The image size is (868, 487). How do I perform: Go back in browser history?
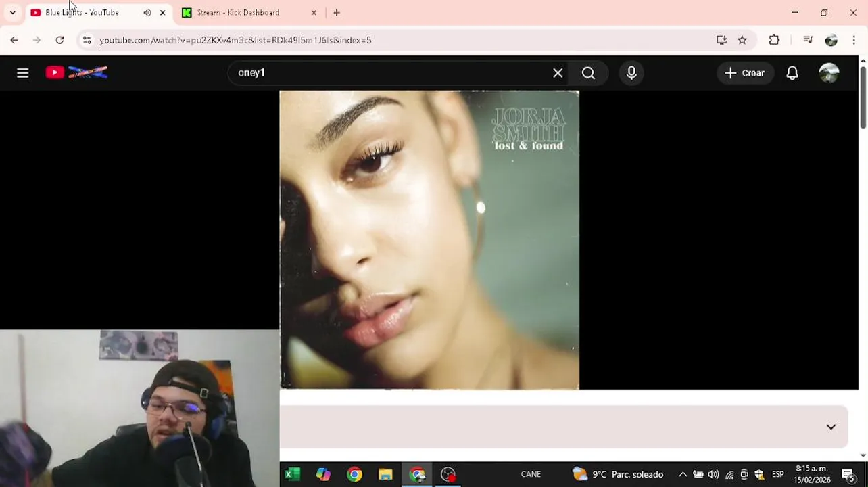14,40
